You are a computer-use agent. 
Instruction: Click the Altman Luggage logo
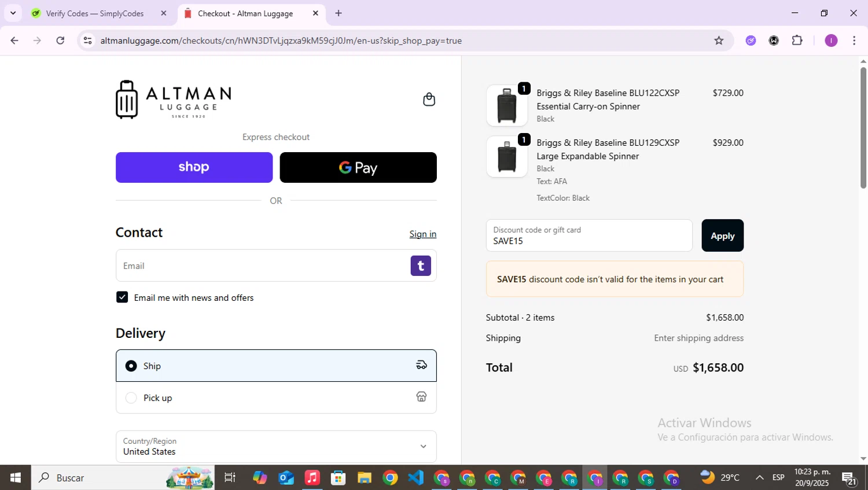click(x=173, y=100)
